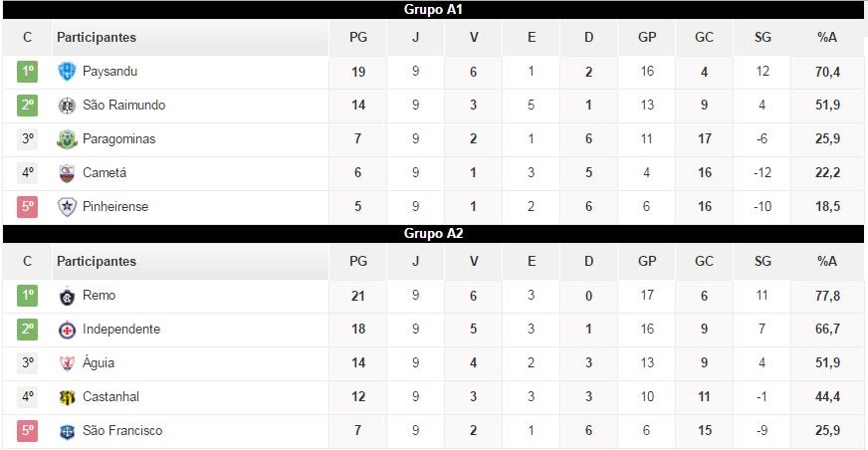Click the PG column header in Grupo A1
Viewport: 868px width, 450px height.
[x=358, y=38]
